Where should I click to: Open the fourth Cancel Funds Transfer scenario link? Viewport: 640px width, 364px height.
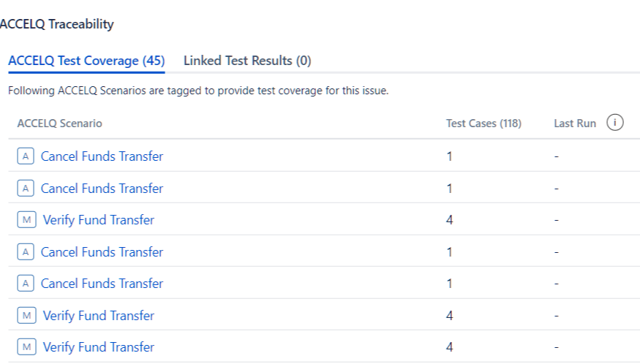pos(102,284)
